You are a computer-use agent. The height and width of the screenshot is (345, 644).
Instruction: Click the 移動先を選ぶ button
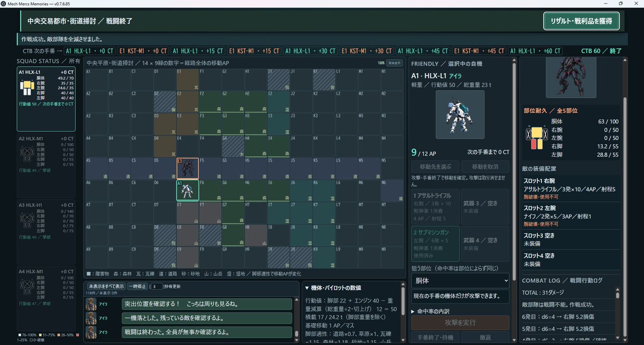tap(435, 166)
